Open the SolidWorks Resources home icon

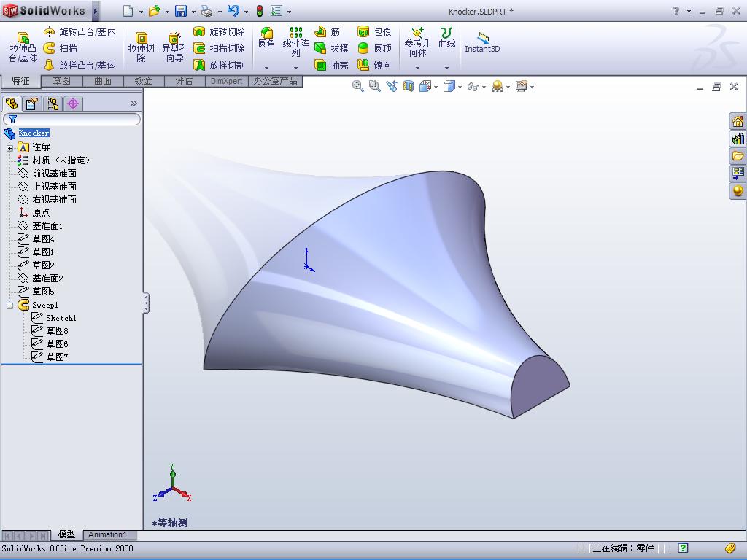(738, 122)
